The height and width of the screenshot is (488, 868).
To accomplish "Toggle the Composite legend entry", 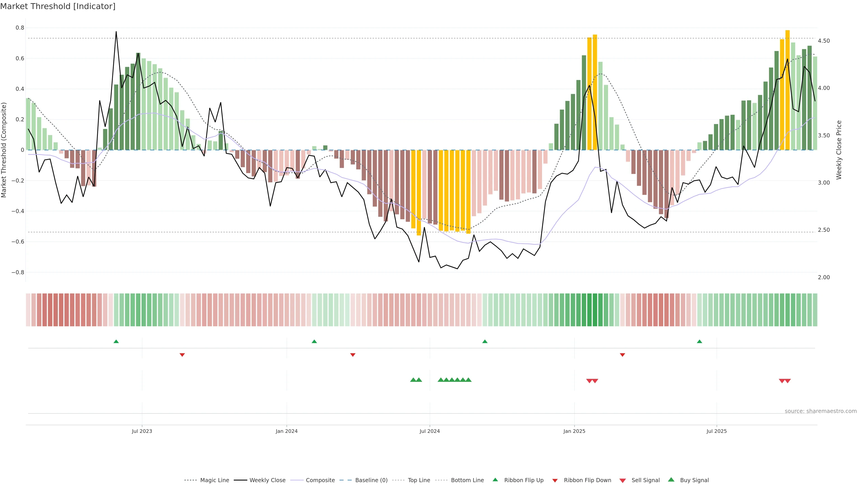I will click(320, 480).
